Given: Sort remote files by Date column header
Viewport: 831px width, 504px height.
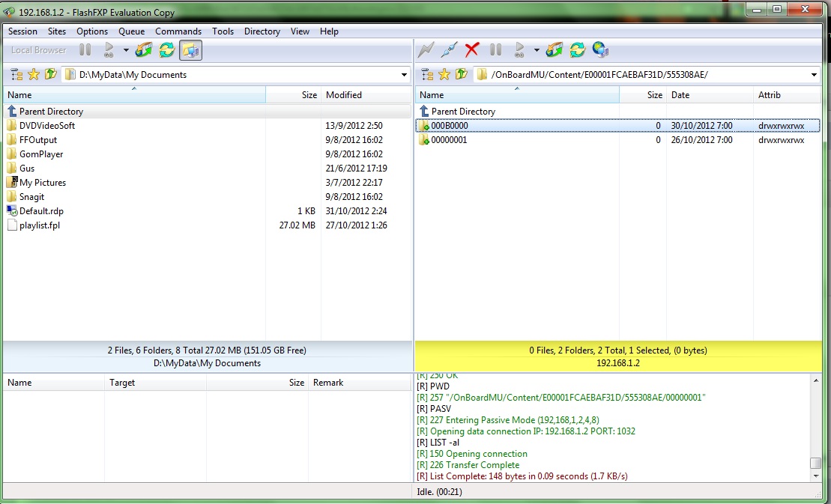Looking at the screenshot, I should pos(710,95).
